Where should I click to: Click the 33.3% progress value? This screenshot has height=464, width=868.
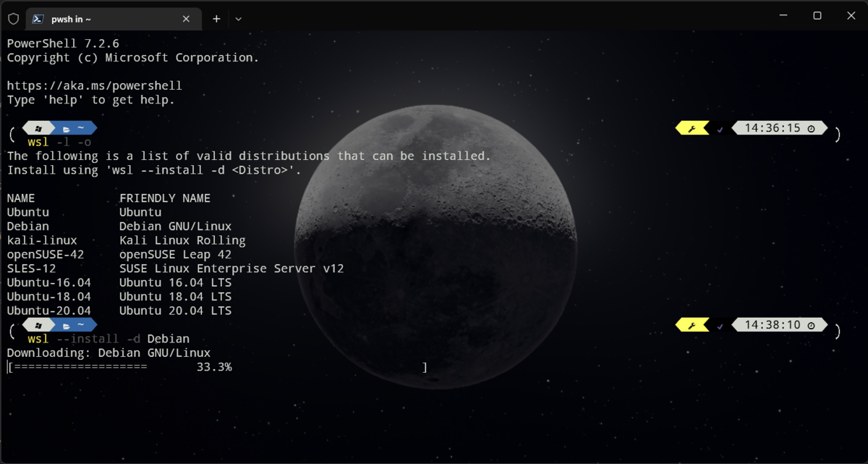pos(214,368)
